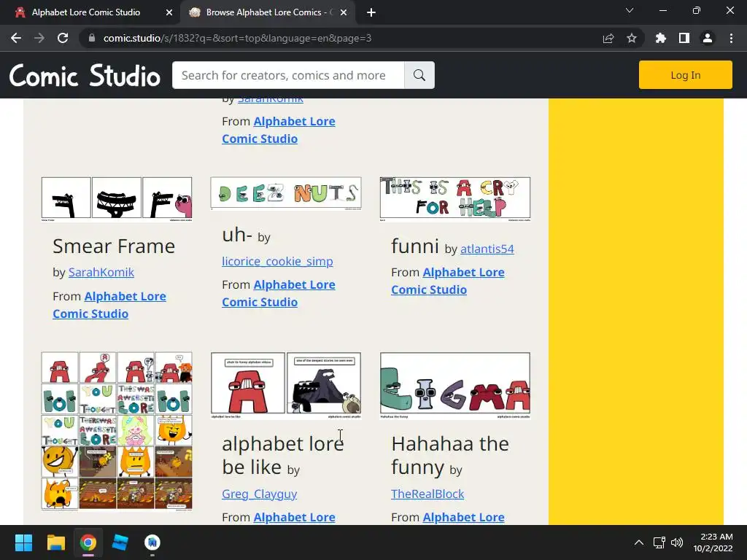The image size is (747, 560).
Task: Open the Chrome three-dot menu
Action: coord(731,38)
